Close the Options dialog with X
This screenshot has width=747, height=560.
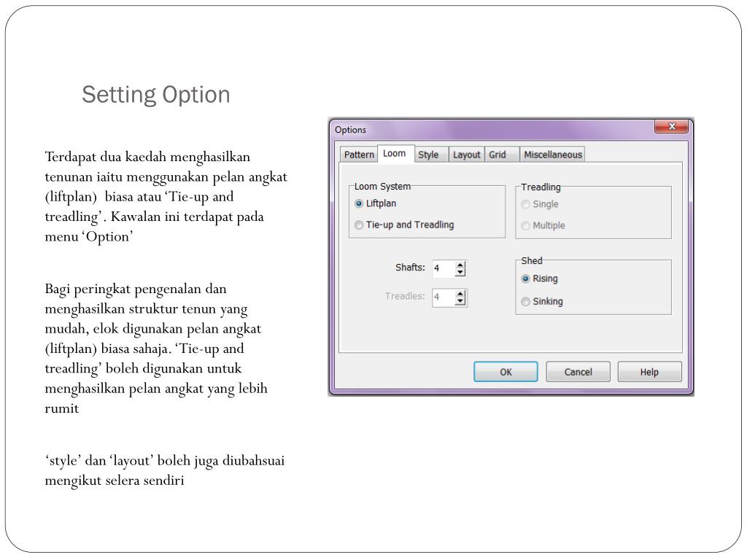tap(672, 126)
